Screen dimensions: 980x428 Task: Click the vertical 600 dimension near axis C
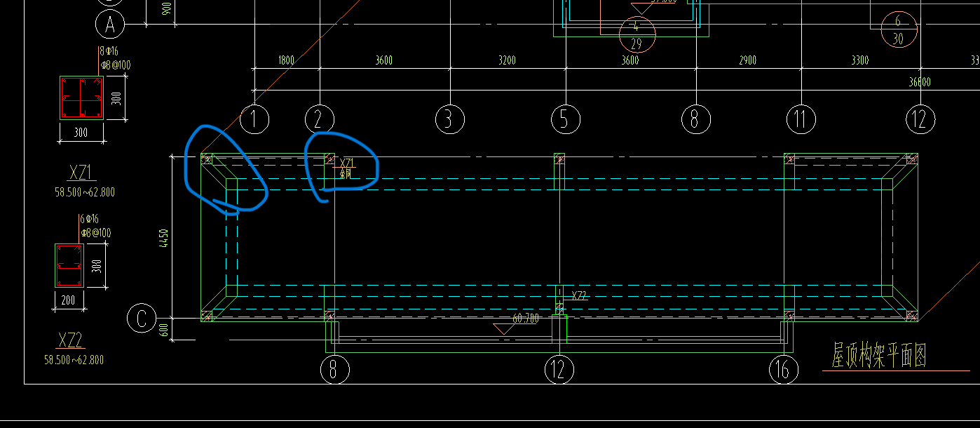click(x=164, y=330)
